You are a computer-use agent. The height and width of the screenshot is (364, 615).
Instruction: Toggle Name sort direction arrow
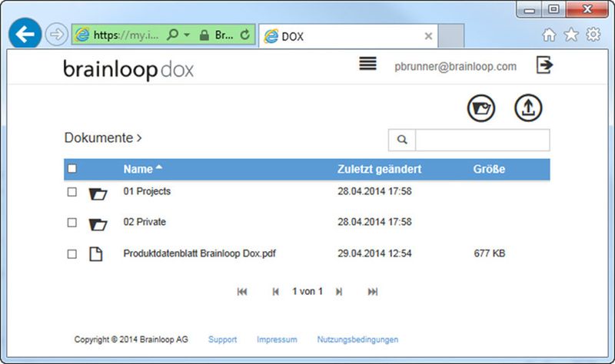click(159, 167)
